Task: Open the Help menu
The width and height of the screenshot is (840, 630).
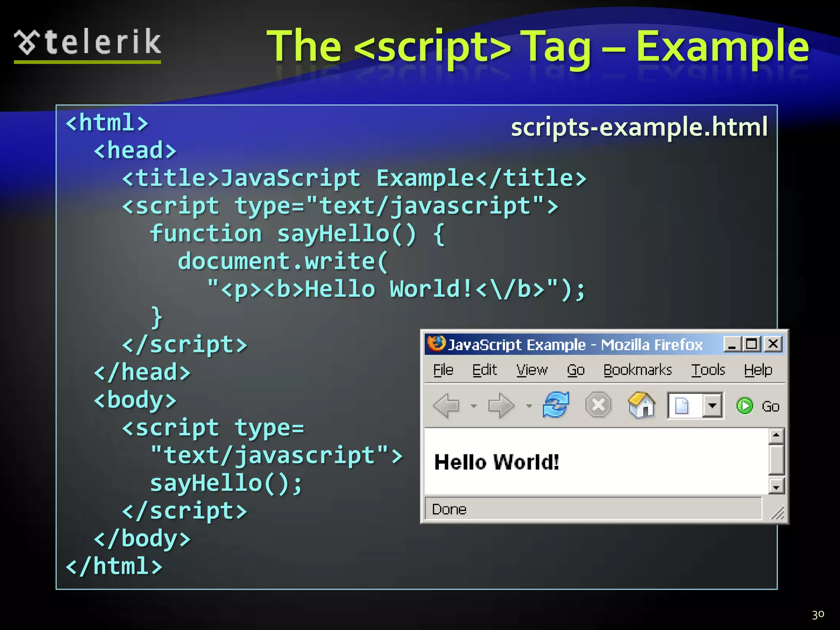Action: [x=758, y=370]
